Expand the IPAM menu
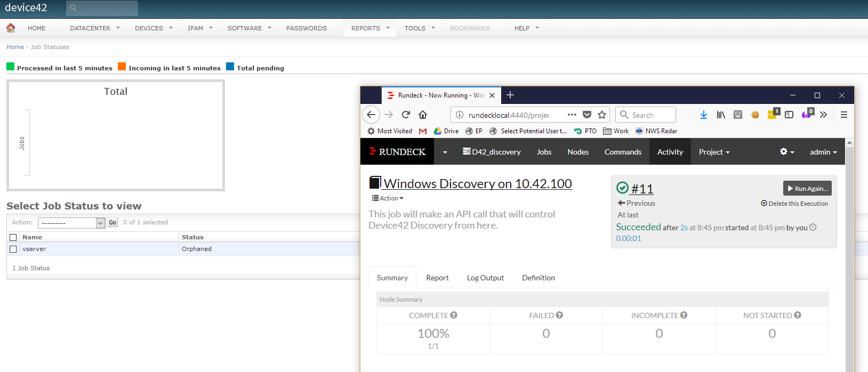Screen dimensions: 868x372 200,28
